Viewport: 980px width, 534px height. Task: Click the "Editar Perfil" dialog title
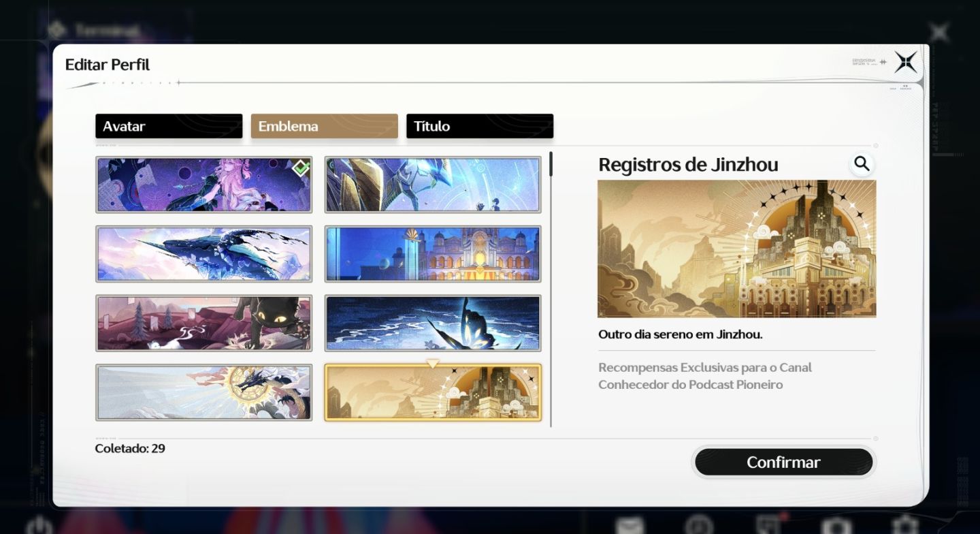(x=108, y=65)
